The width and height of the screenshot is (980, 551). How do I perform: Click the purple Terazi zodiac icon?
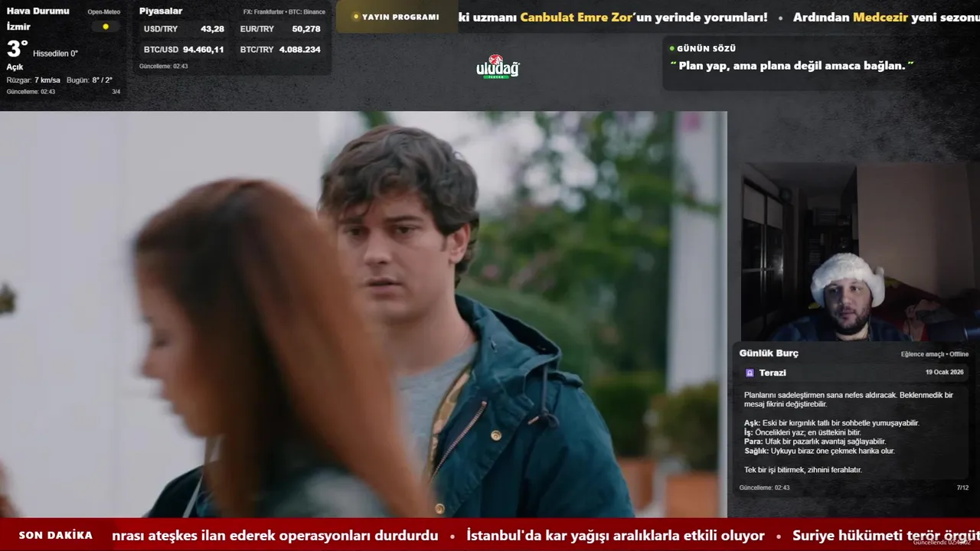tap(750, 373)
